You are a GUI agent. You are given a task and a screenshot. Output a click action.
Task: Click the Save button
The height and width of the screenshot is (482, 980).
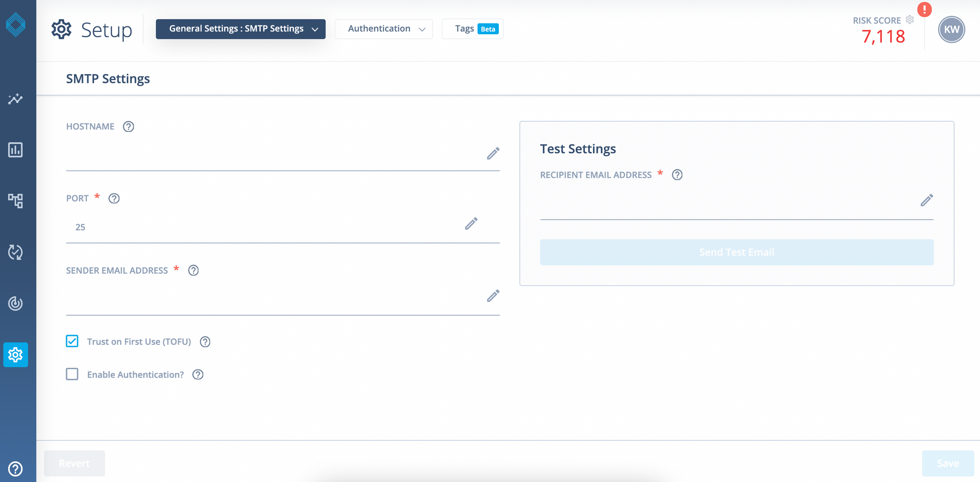(x=948, y=463)
